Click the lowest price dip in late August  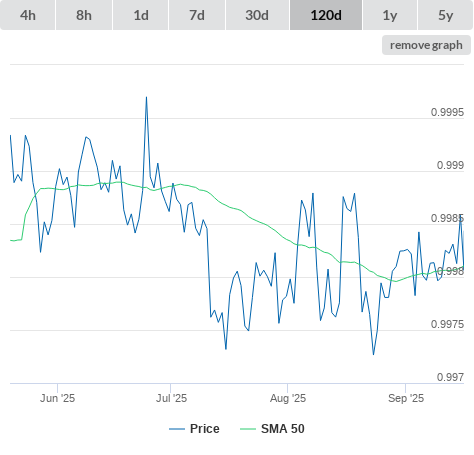[373, 354]
